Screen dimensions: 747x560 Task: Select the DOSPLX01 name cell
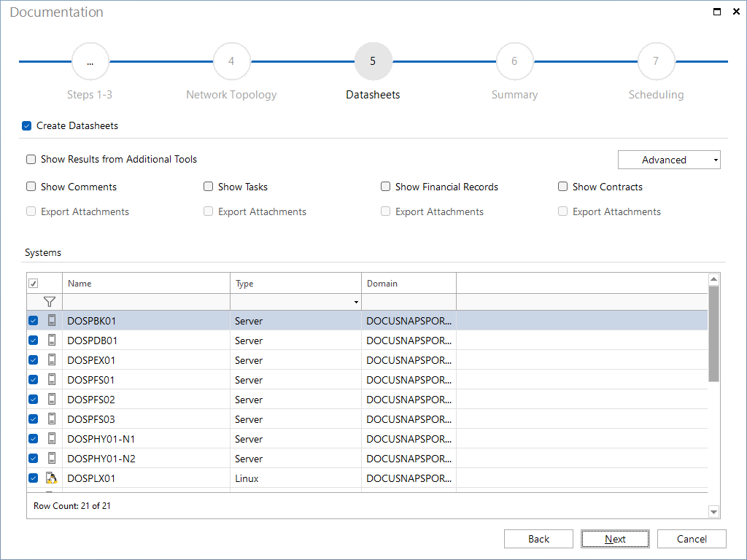coord(146,478)
